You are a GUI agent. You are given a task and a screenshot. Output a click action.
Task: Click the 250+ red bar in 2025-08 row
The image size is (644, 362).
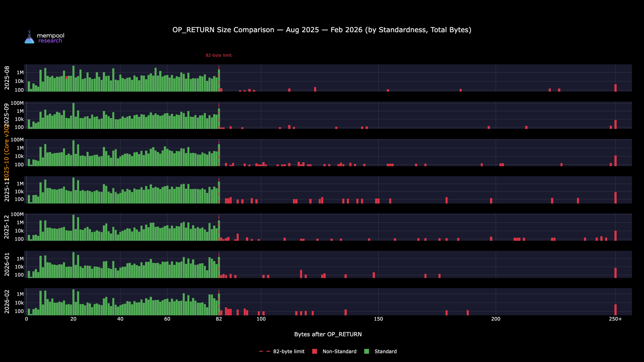click(615, 88)
